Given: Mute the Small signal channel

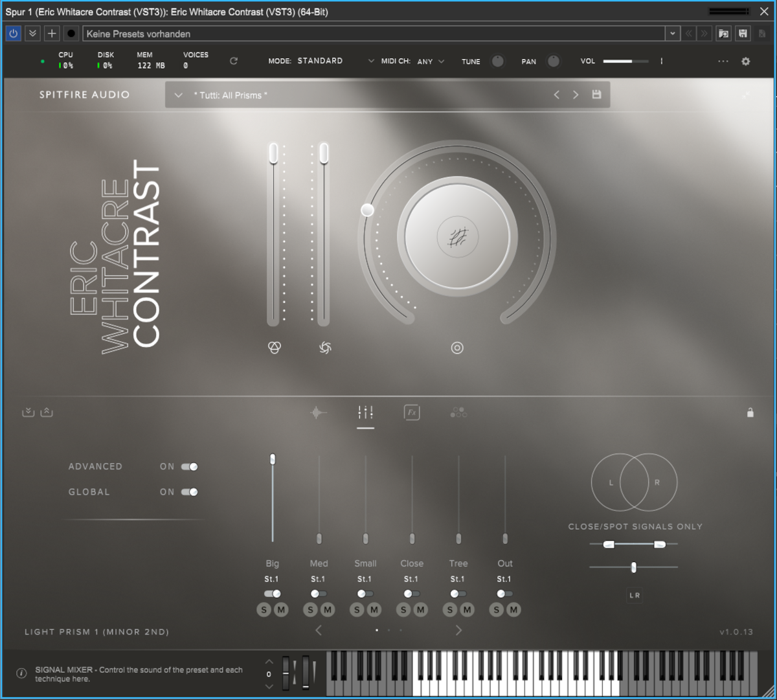Looking at the screenshot, I should (x=374, y=609).
